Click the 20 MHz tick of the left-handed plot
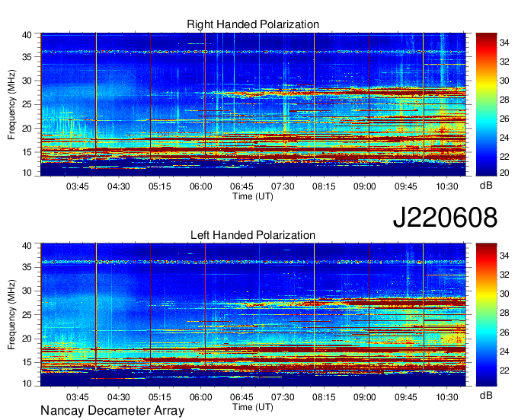The height and width of the screenshot is (420, 518). 27,339
